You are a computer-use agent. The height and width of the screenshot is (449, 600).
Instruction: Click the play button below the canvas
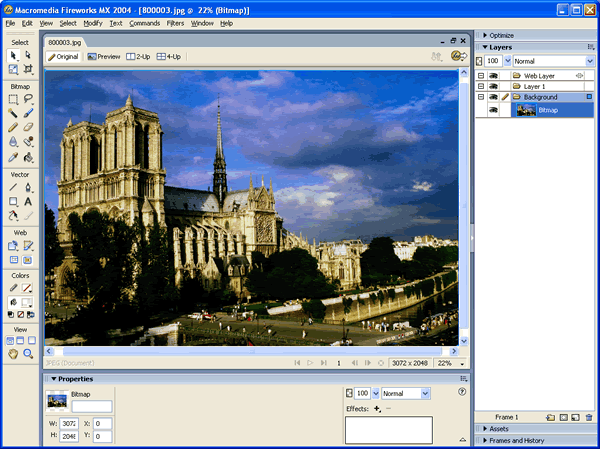click(x=310, y=363)
